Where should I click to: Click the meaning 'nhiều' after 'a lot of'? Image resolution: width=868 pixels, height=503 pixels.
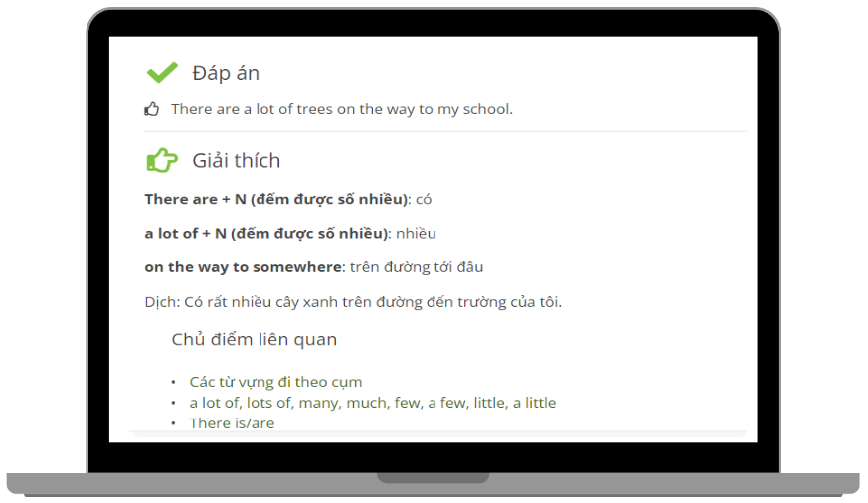click(x=416, y=234)
